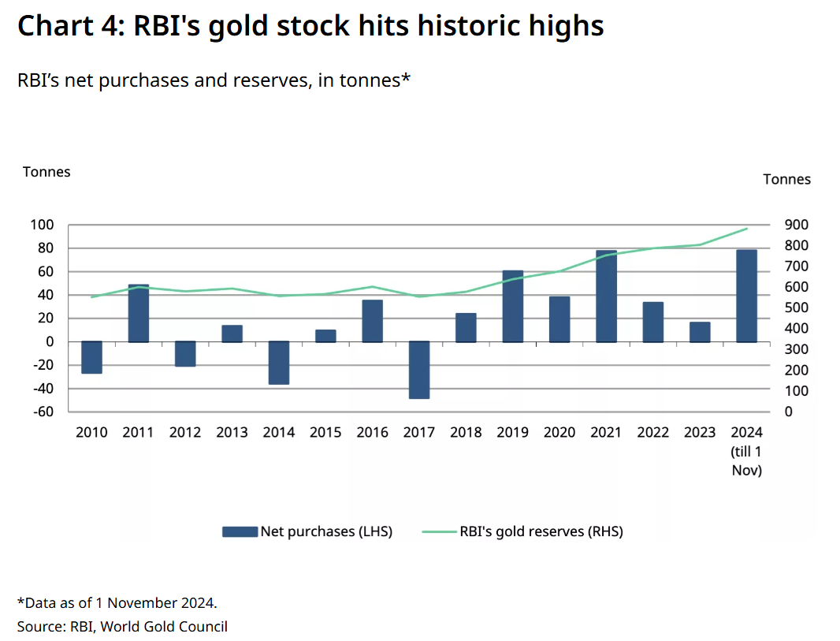Viewport: 840px width, 641px height.
Task: Click the 'Source: RBI, World Gold Council' text
Action: click(x=122, y=627)
